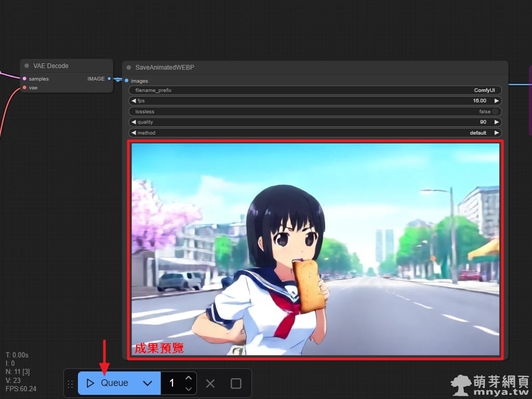Decrease fps with the left arrow
532x399 pixels.
134,101
